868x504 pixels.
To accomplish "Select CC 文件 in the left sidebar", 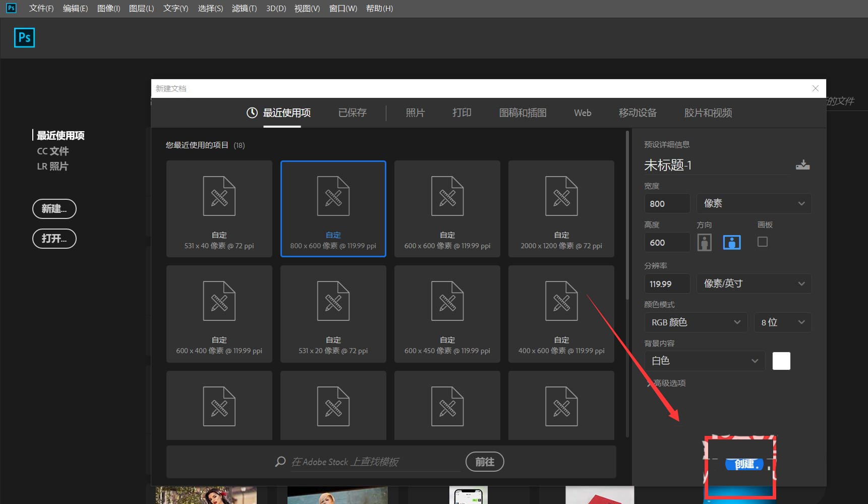I will click(53, 151).
